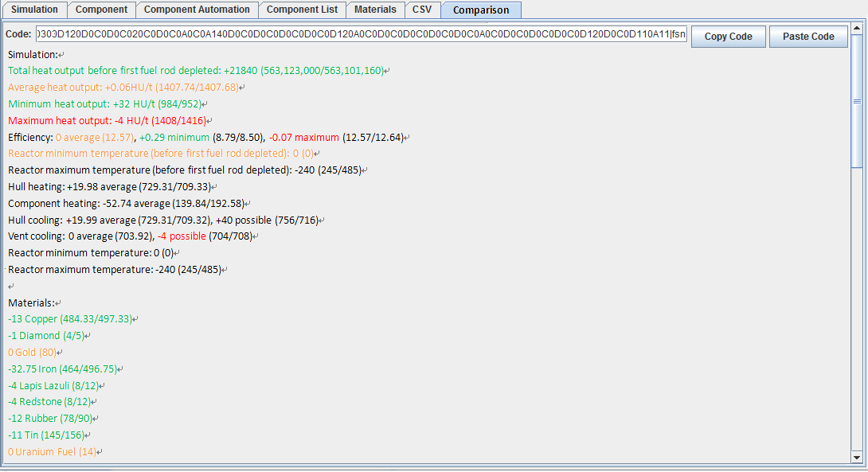This screenshot has width=868, height=472.
Task: Select the active Comparison tab
Action: pyautogui.click(x=480, y=10)
